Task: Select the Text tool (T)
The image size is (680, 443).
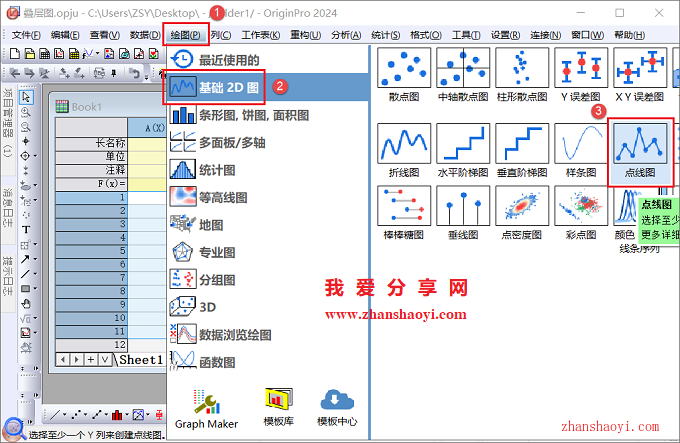Action: coord(26,229)
